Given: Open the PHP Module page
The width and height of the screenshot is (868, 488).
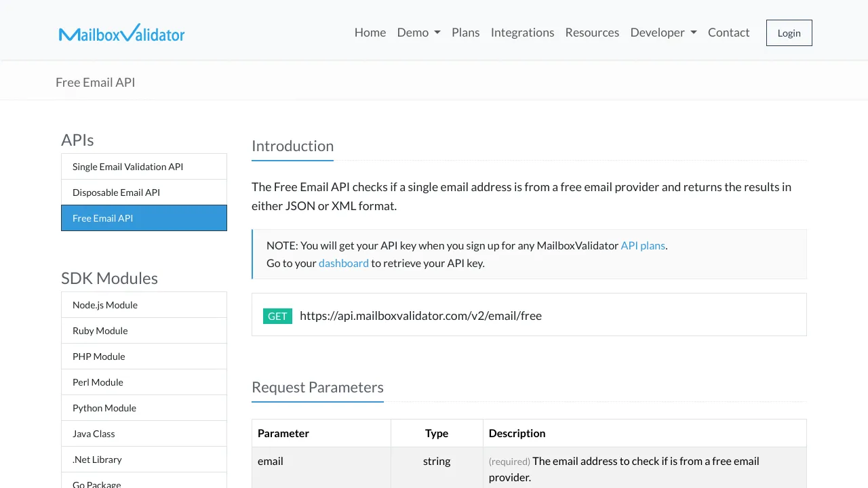Looking at the screenshot, I should click(144, 357).
